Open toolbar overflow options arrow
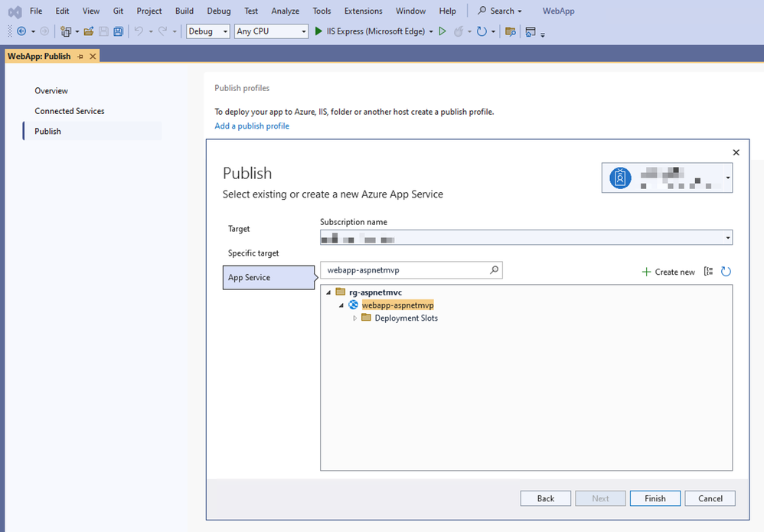Screen dimensions: 764x532 543,34
